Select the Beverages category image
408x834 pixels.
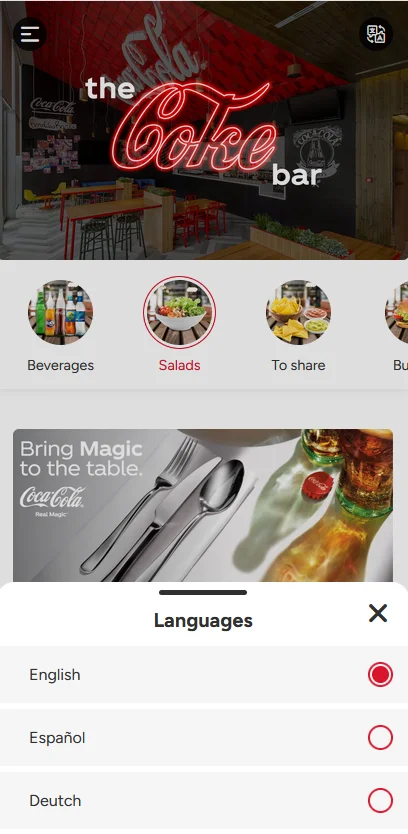(60, 312)
